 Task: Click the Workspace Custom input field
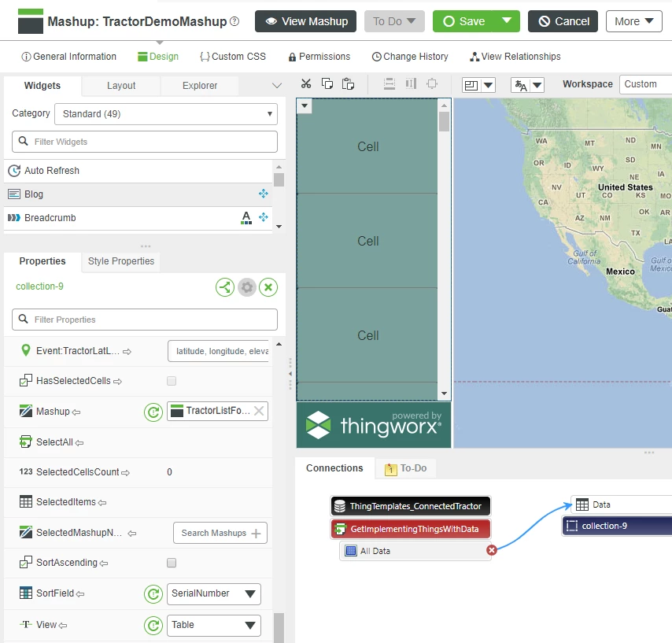click(645, 84)
